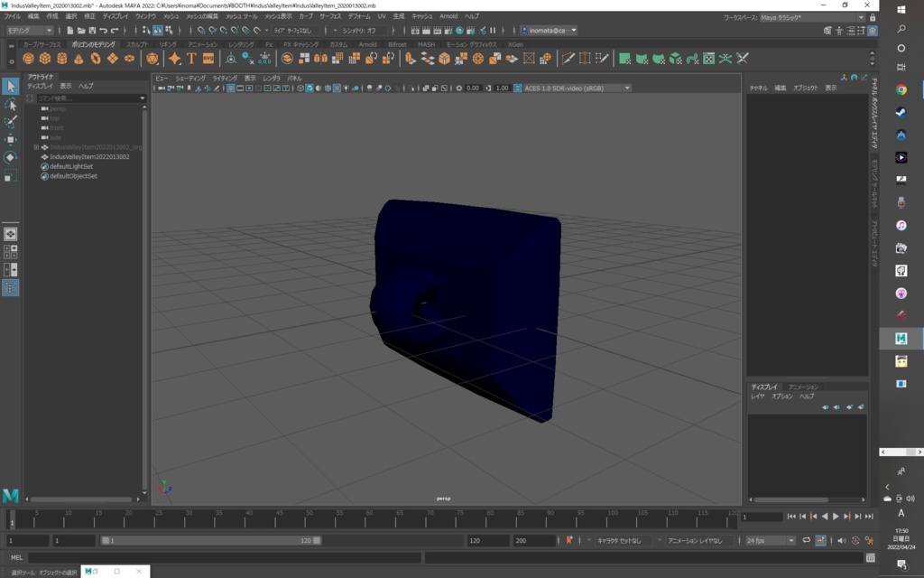The height and width of the screenshot is (578, 924).
Task: Create a polygon sphere from the shelf
Action: [x=30, y=58]
